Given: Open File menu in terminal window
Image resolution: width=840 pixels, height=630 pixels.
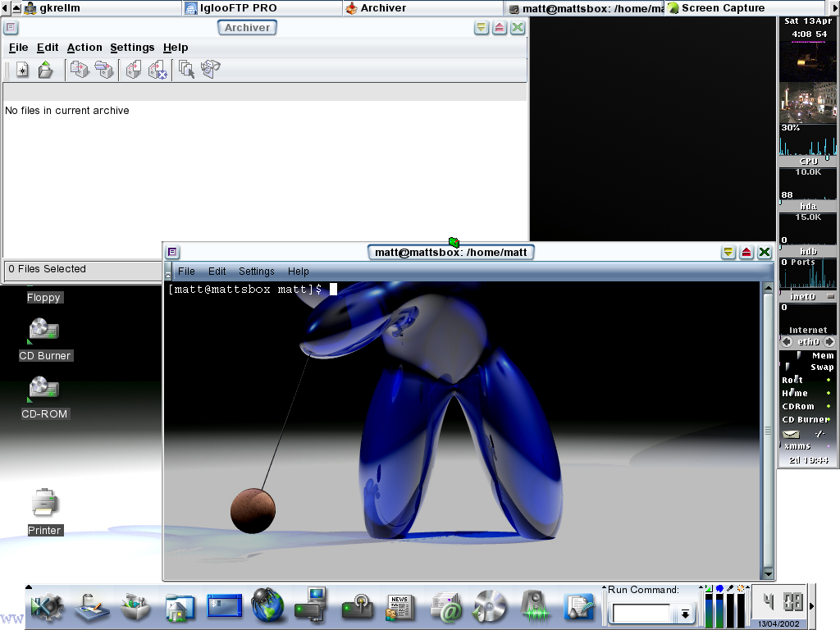Looking at the screenshot, I should 186,271.
